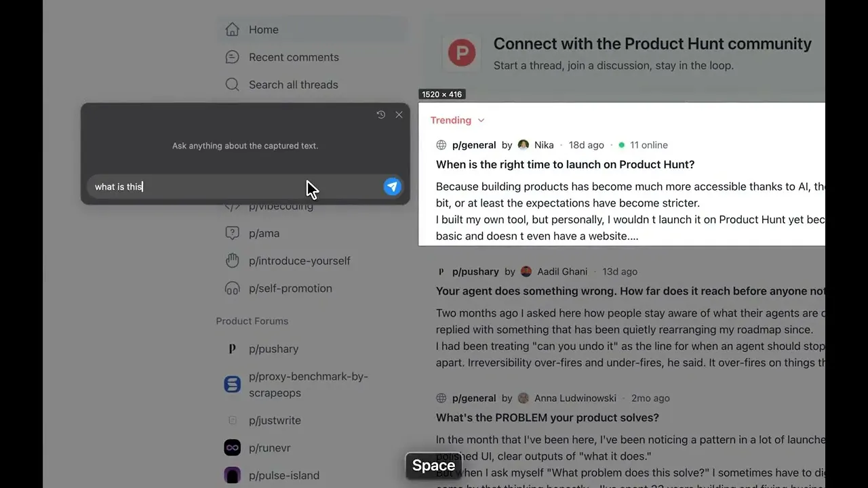Click the '13d ago' timestamp
Image resolution: width=868 pixels, height=488 pixels.
(x=620, y=272)
